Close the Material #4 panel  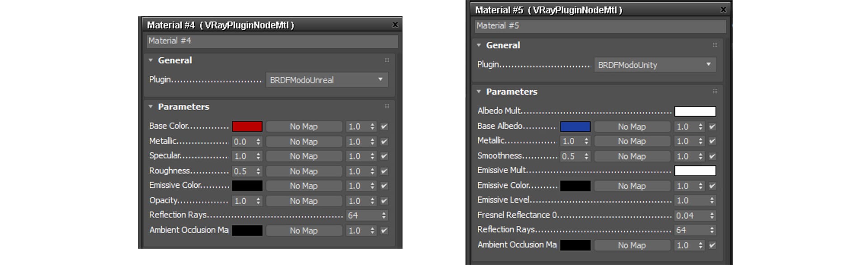[395, 25]
